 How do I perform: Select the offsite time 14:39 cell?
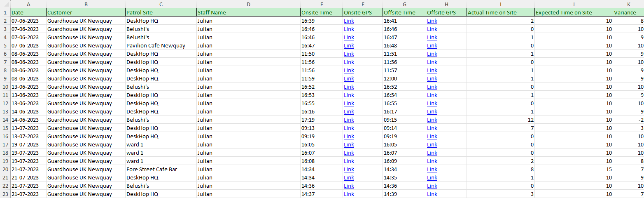(404, 194)
